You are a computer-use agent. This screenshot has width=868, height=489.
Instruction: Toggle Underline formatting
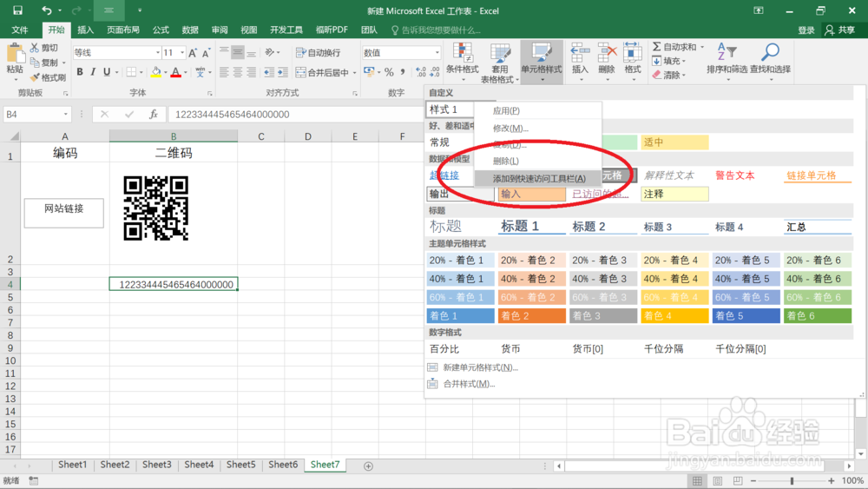[107, 72]
